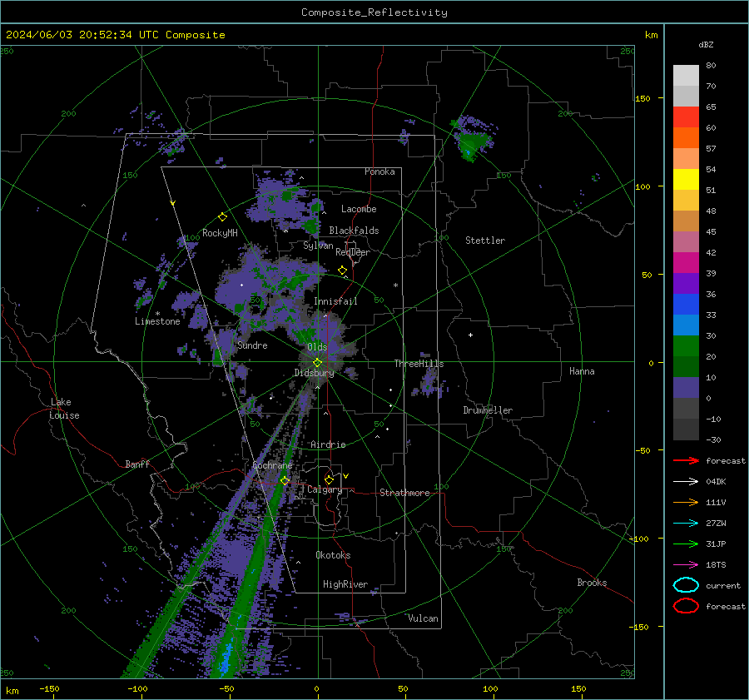This screenshot has width=749, height=700.
Task: Click the cyan current ellipse icon
Action: point(686,585)
